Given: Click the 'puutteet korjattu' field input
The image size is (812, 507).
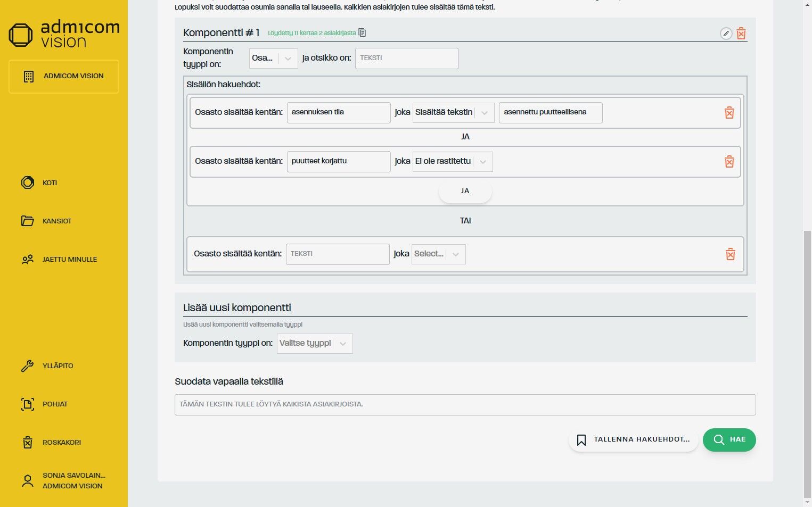Looking at the screenshot, I should click(x=339, y=162).
